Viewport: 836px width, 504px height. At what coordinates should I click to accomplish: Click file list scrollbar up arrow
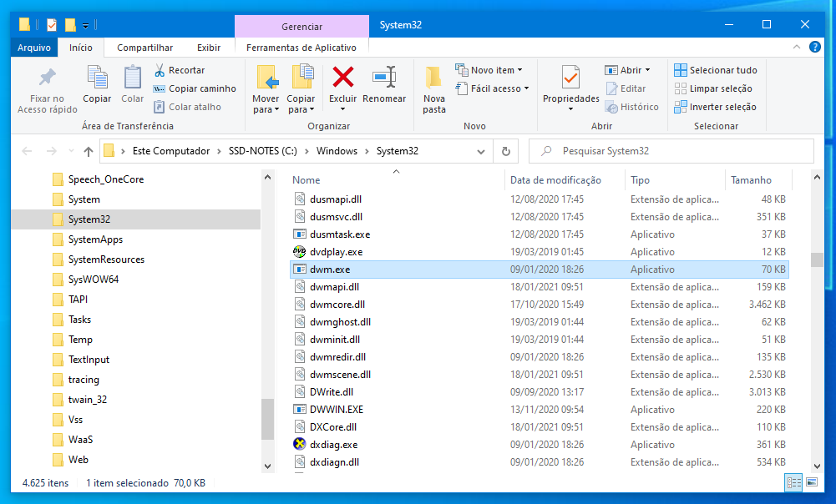coord(817,178)
